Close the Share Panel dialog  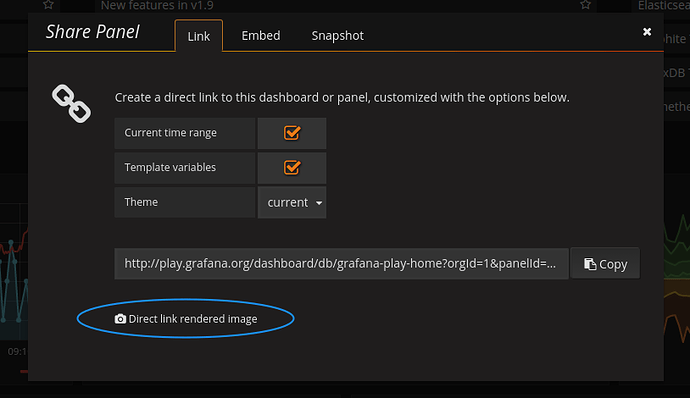[x=646, y=32]
